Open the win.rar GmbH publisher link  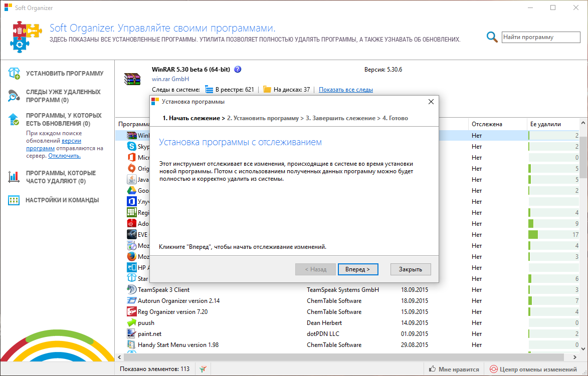click(x=170, y=79)
